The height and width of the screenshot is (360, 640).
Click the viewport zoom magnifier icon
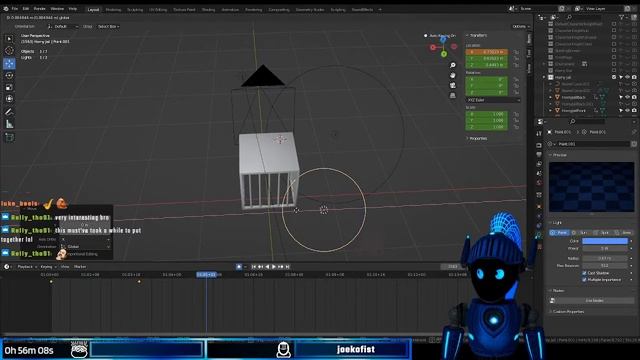(x=453, y=65)
